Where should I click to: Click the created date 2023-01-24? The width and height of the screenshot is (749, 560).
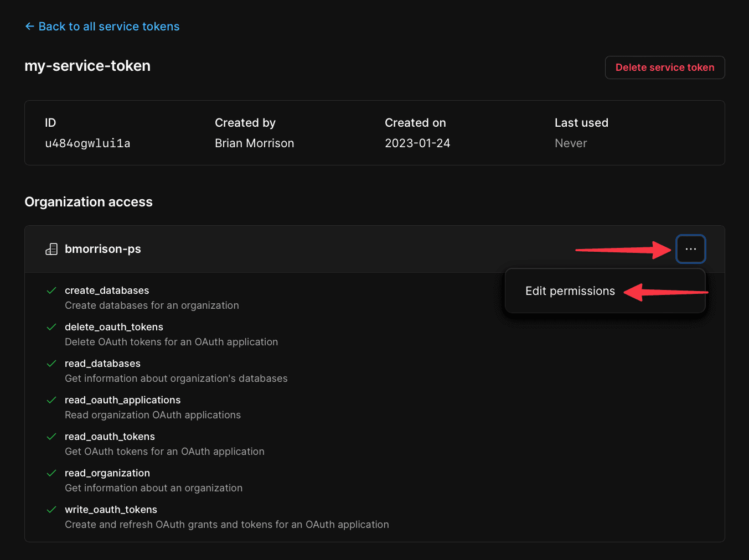417,143
